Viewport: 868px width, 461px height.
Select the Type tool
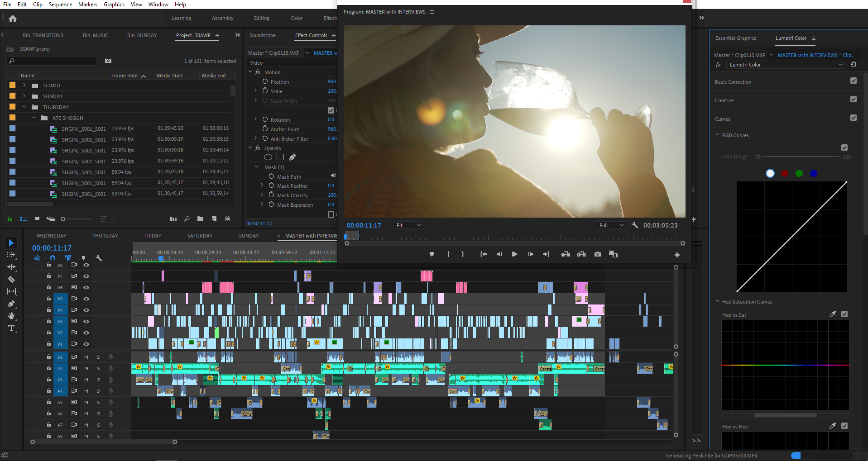[x=11, y=328]
